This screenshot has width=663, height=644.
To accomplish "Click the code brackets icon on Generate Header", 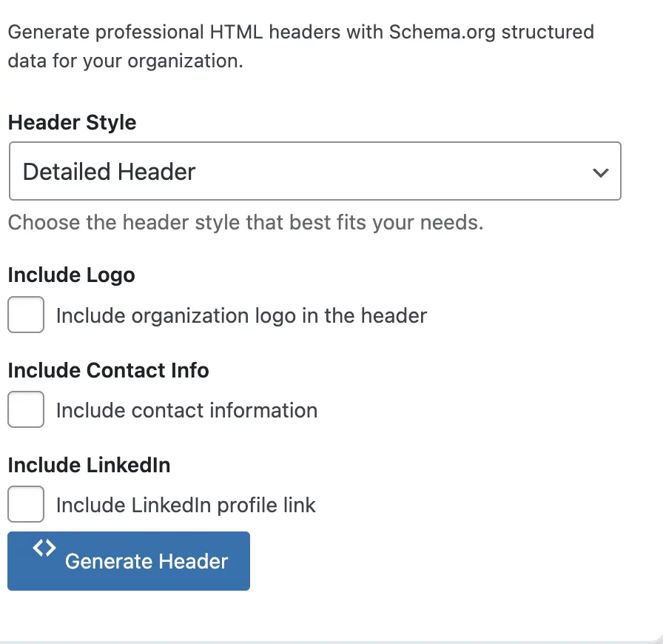I will (44, 548).
